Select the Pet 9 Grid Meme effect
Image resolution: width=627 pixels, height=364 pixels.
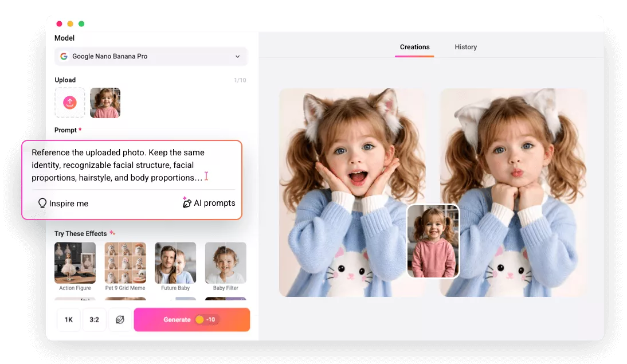tap(125, 263)
